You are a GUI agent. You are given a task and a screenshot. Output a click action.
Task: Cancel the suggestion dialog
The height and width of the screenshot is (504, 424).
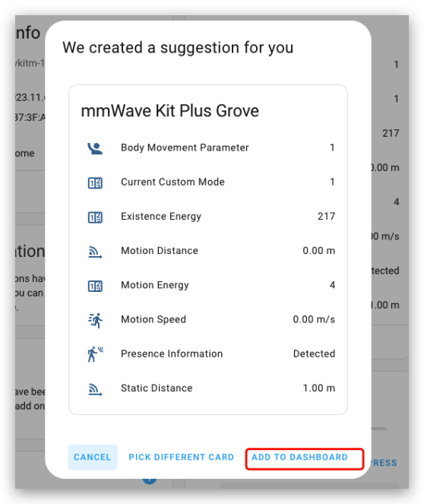pos(93,457)
